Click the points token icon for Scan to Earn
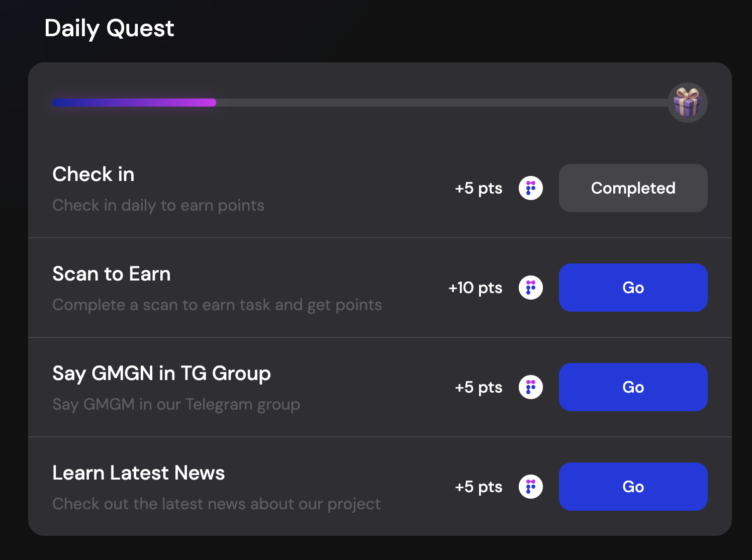Image resolution: width=752 pixels, height=560 pixels. click(531, 288)
